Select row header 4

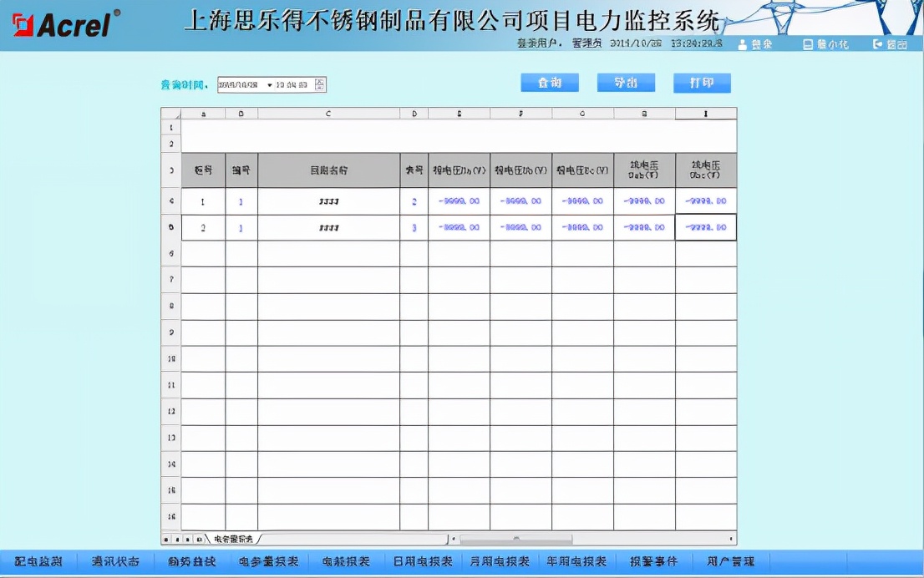click(171, 201)
